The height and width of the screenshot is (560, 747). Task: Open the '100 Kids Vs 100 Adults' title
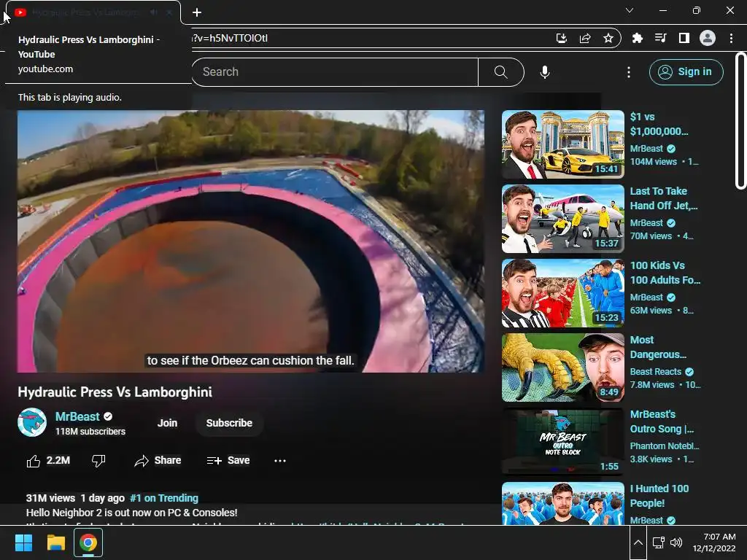665,273
